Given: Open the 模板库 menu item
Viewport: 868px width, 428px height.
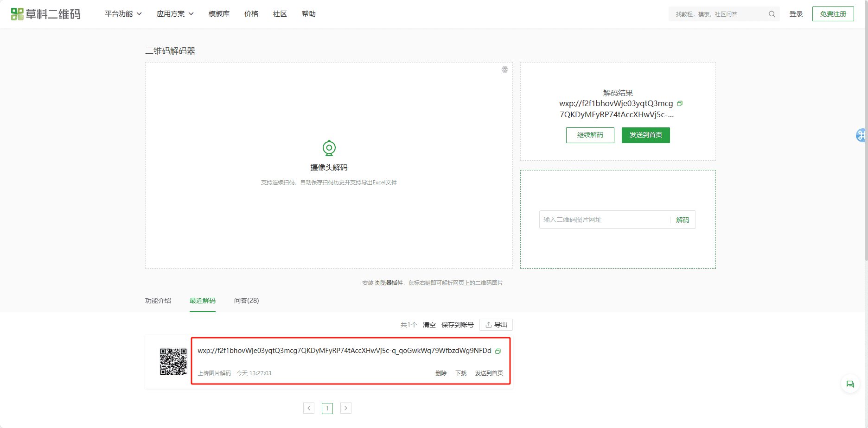Looking at the screenshot, I should click(219, 14).
